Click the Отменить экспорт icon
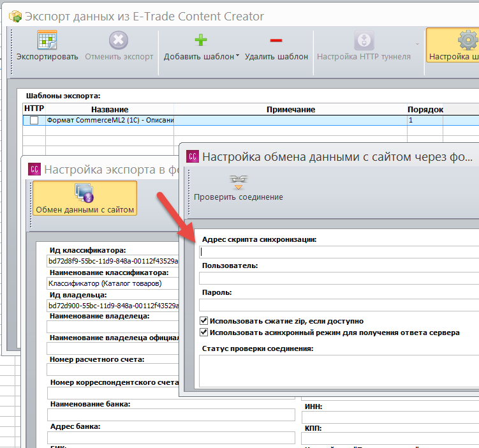The width and height of the screenshot is (479, 448). click(x=119, y=40)
